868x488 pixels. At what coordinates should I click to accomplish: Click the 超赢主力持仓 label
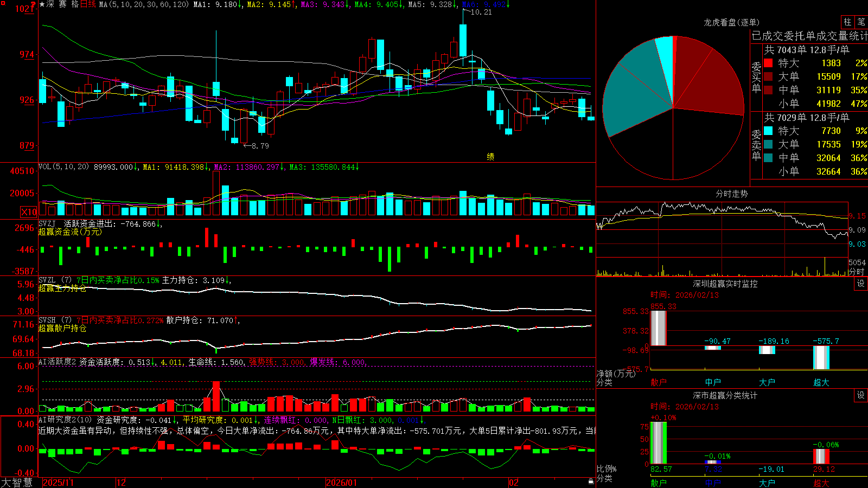tap(62, 288)
